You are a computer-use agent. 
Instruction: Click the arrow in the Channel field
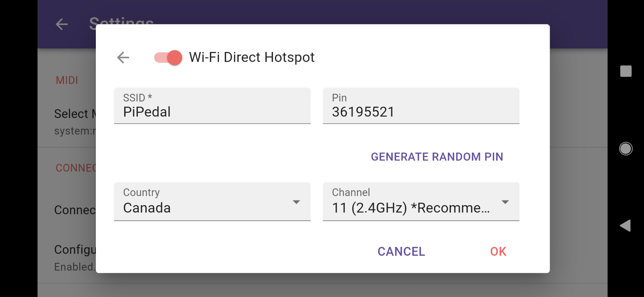(505, 202)
